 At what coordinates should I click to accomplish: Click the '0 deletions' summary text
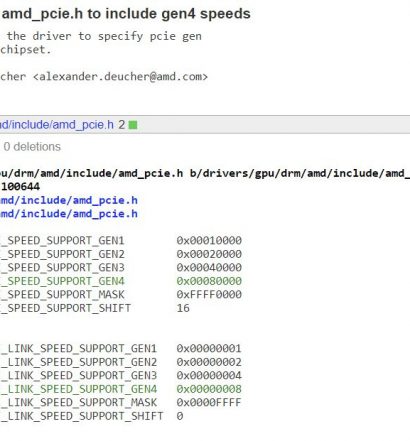(x=32, y=147)
